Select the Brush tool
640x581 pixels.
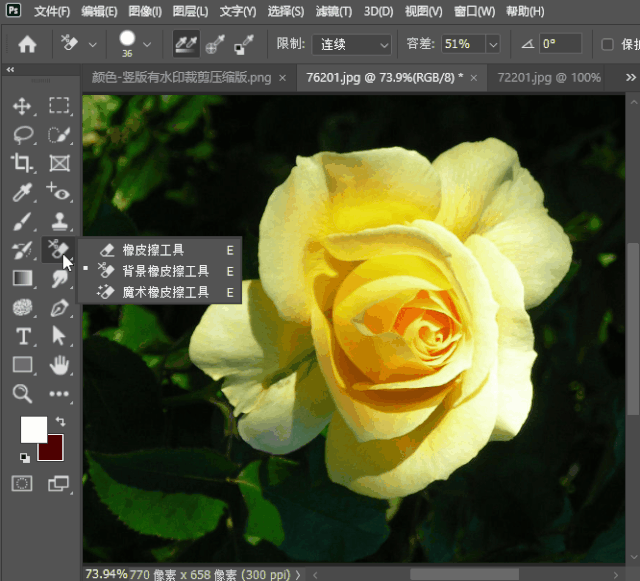(x=22, y=221)
